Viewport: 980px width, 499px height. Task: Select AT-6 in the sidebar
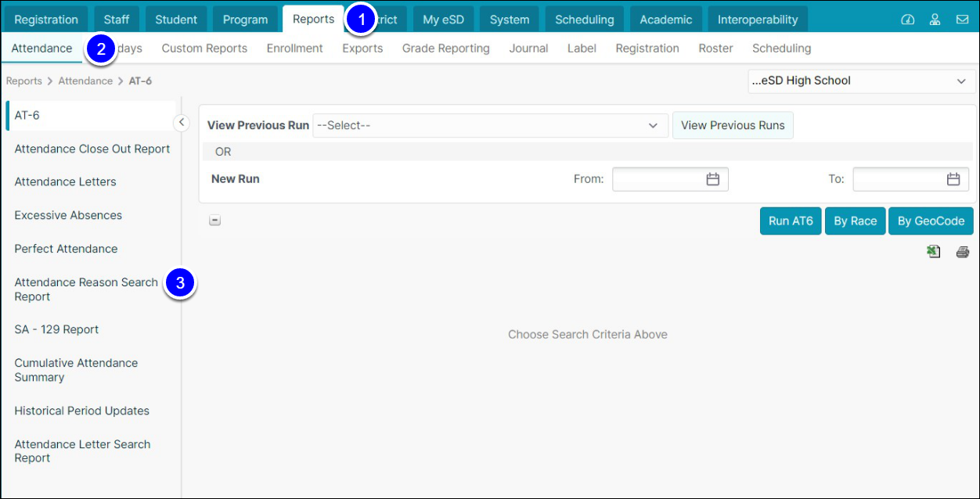tap(92, 115)
